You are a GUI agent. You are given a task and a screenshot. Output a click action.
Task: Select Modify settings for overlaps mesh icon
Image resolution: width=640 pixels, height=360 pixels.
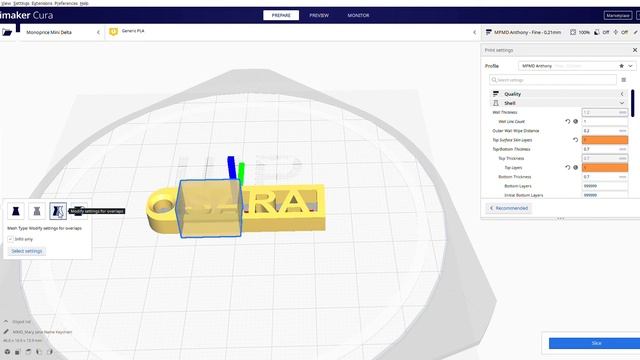click(58, 211)
